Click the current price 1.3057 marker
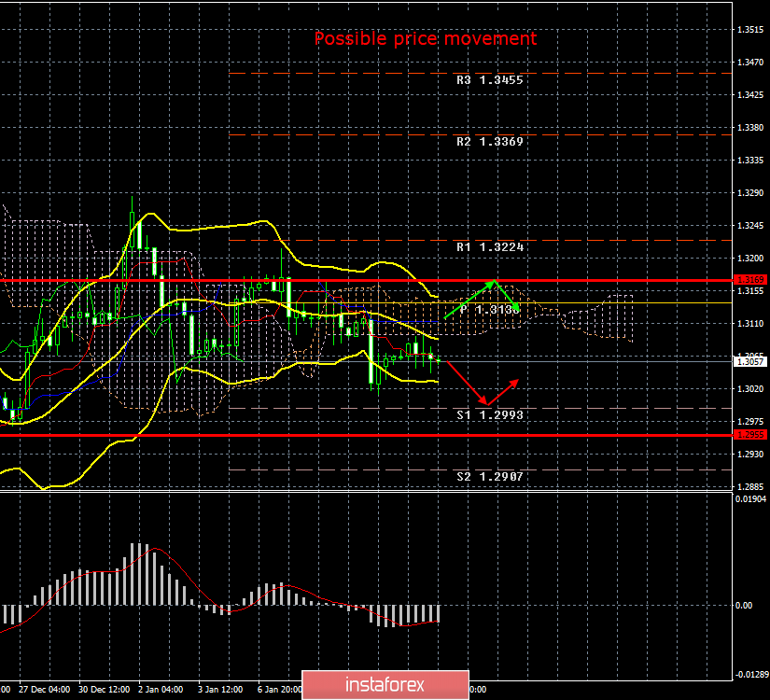 749,361
